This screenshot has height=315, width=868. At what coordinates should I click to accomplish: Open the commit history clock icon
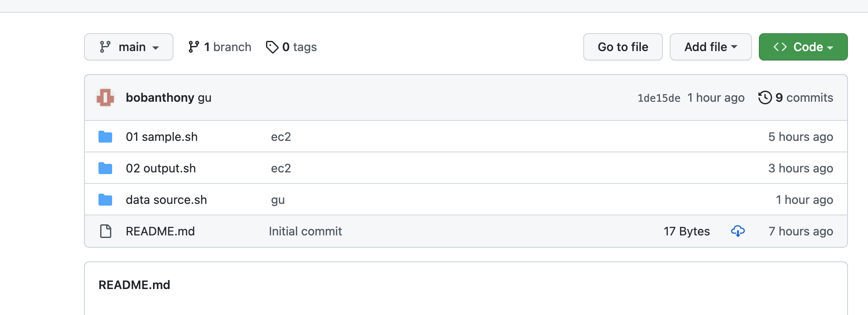tap(765, 97)
